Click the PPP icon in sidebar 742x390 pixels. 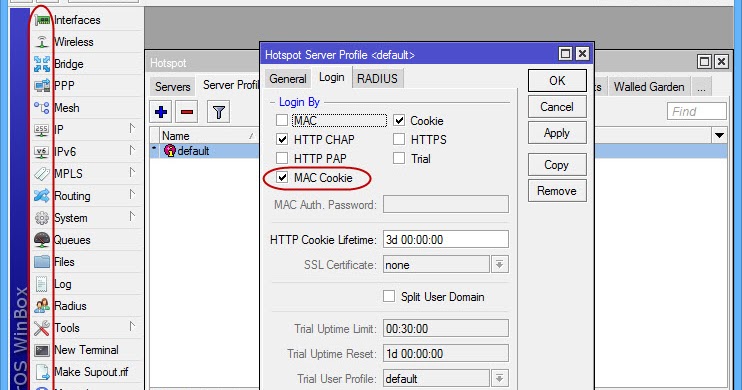tap(42, 86)
